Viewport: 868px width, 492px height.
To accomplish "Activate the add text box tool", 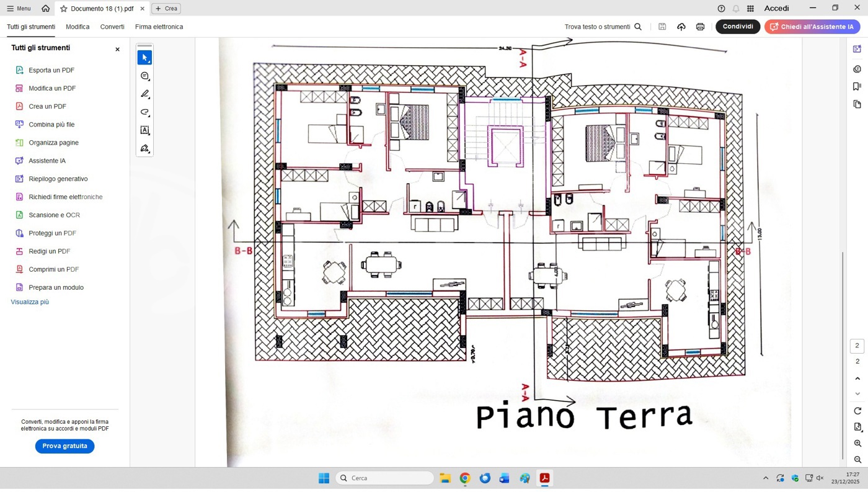I will [x=144, y=130].
